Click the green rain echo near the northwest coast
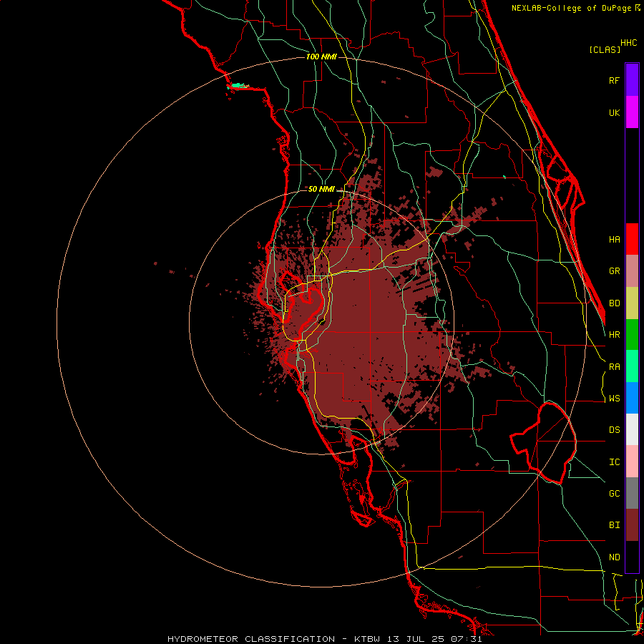The width and height of the screenshot is (644, 644). coord(238,86)
